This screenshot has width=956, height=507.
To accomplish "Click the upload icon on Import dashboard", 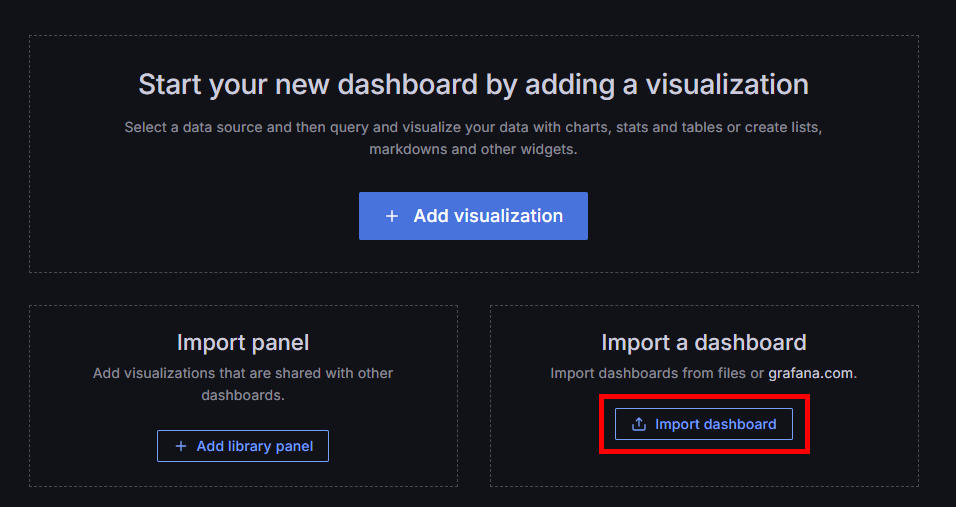I will [x=639, y=424].
